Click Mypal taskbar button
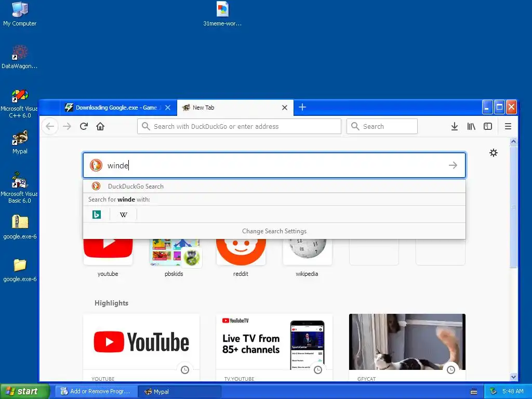This screenshot has width=532, height=399. [180, 392]
